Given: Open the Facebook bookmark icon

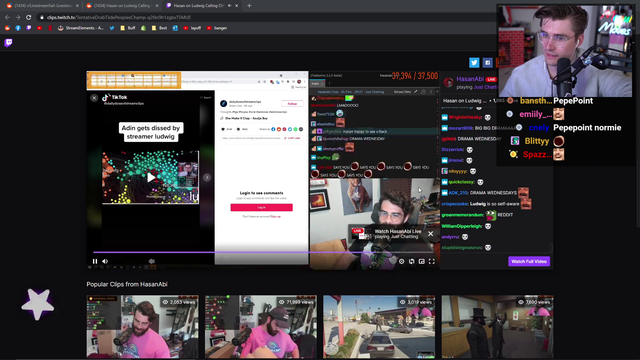Looking at the screenshot, I should (18, 28).
